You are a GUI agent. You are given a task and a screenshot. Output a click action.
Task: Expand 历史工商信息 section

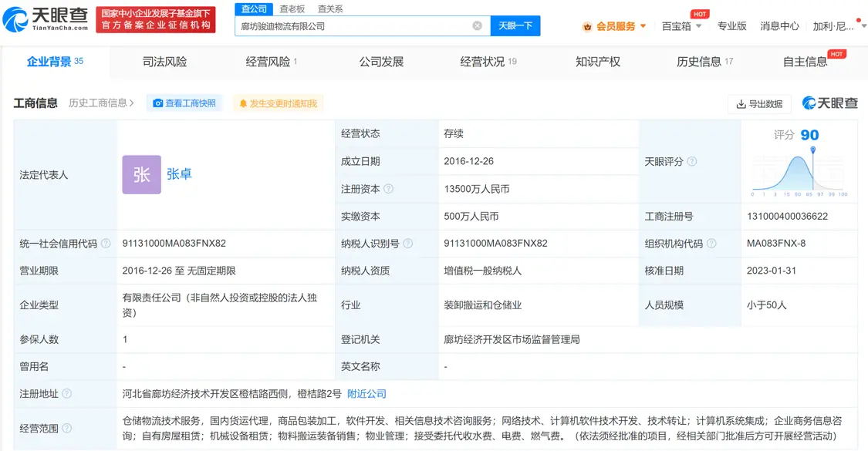101,103
